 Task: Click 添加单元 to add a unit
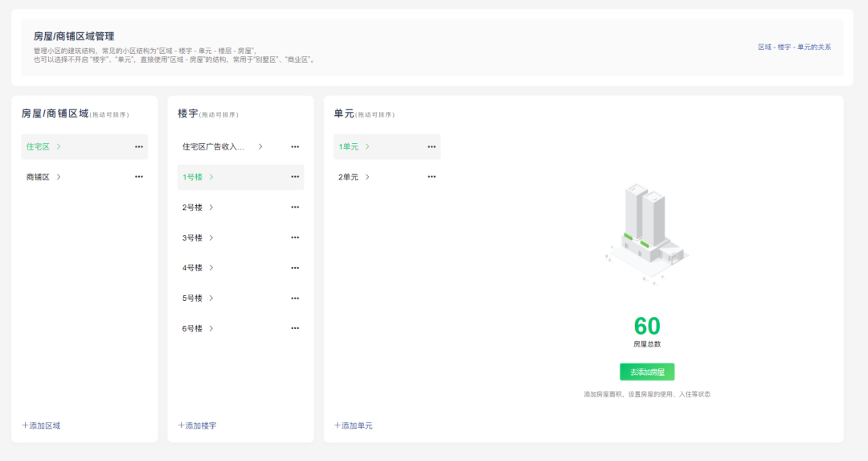point(354,426)
